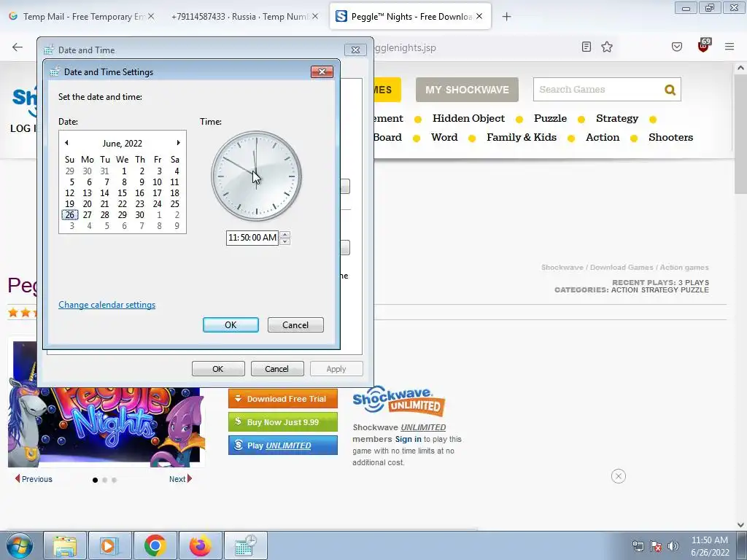Viewport: 747px width, 560px height.
Task: Close the Peggle Nights tab
Action: 479,16
